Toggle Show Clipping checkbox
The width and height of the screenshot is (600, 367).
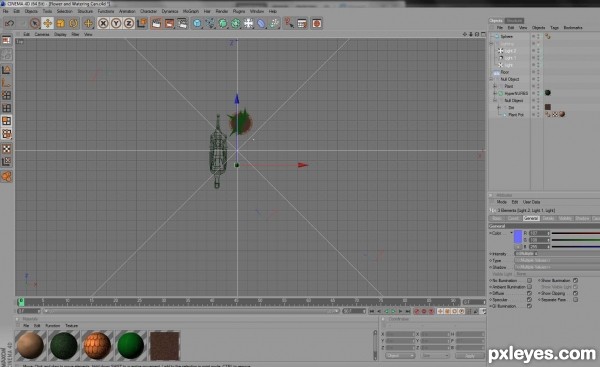(576, 293)
